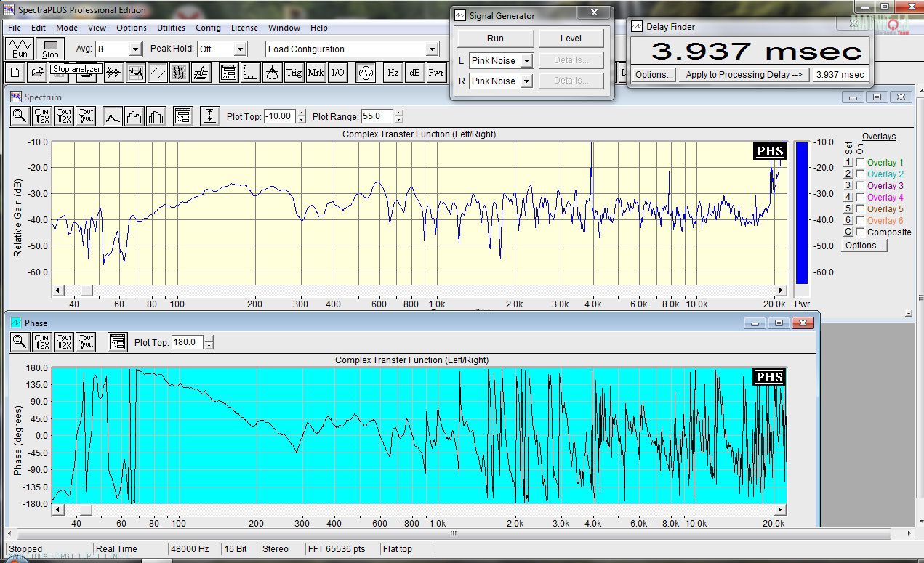Enable the Overlay 1 checkbox

861,162
